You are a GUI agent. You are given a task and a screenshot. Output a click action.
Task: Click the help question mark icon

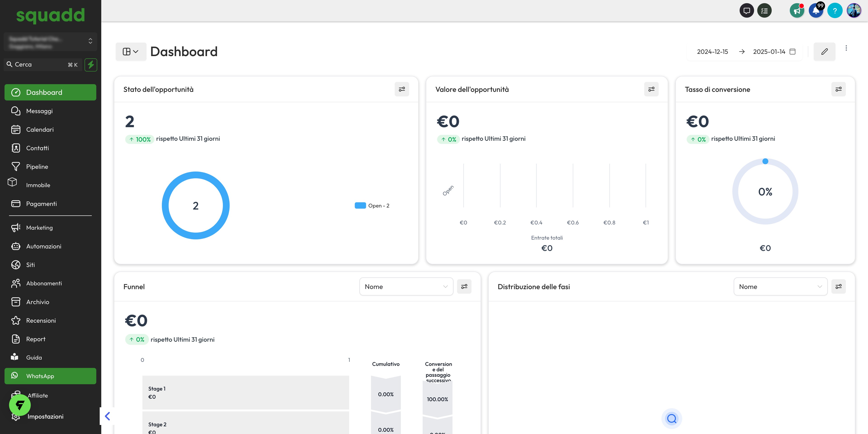coord(835,11)
